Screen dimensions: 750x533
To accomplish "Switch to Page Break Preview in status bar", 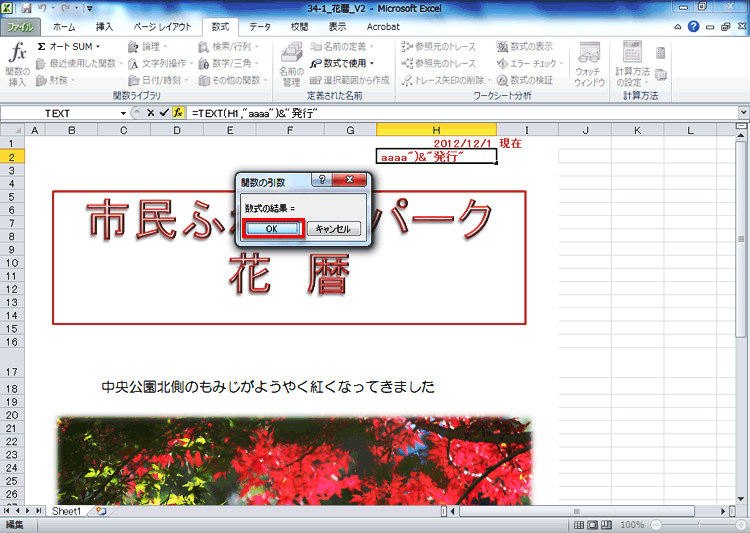I will 606,525.
